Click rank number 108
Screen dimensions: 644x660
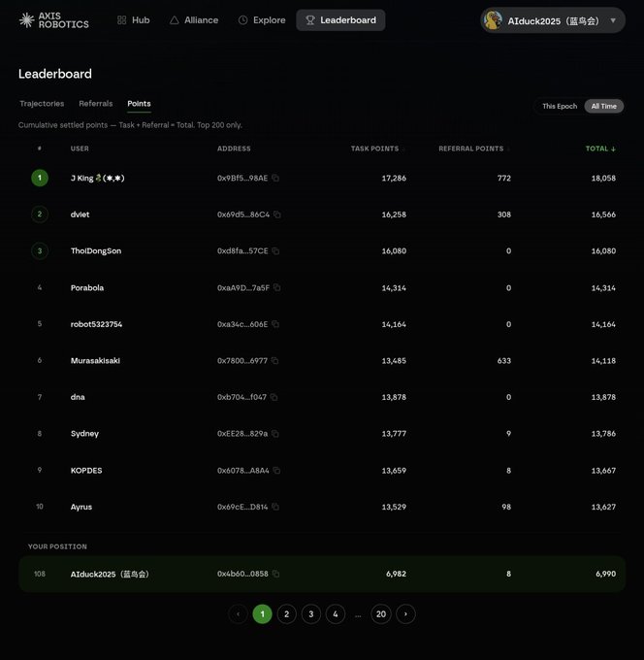[x=40, y=574]
